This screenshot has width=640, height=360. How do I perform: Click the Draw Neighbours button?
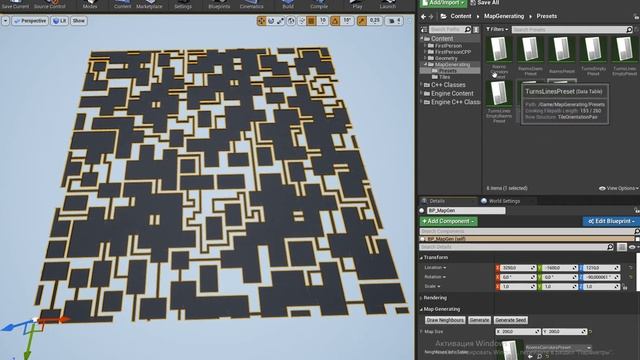(x=445, y=320)
